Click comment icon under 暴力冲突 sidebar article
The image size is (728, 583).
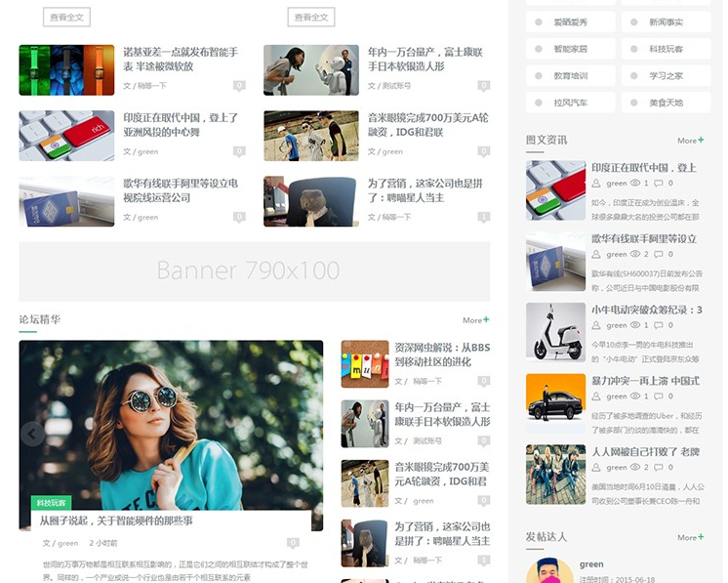click(659, 396)
